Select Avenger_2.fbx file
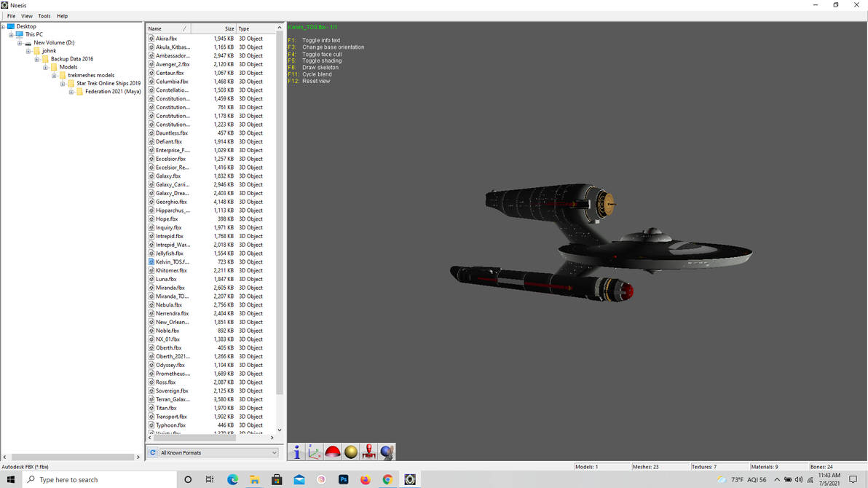868x488 pixels. (172, 64)
